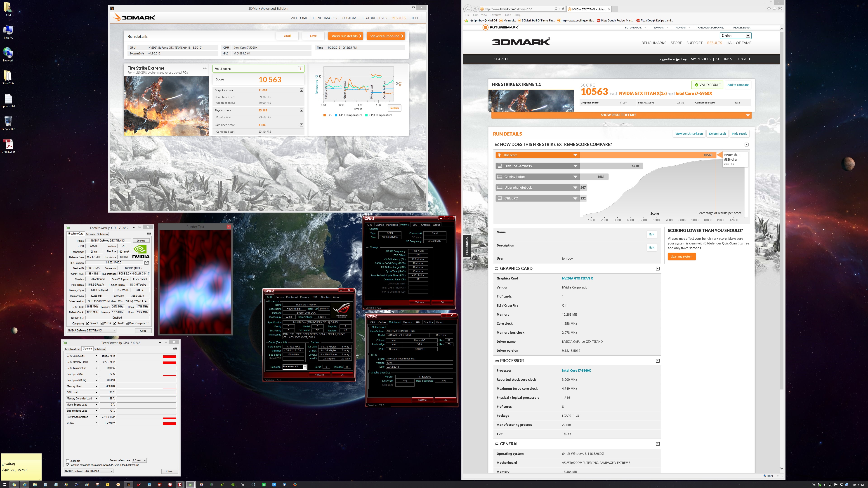
Task: Click Details button under performance graph
Action: tap(394, 108)
